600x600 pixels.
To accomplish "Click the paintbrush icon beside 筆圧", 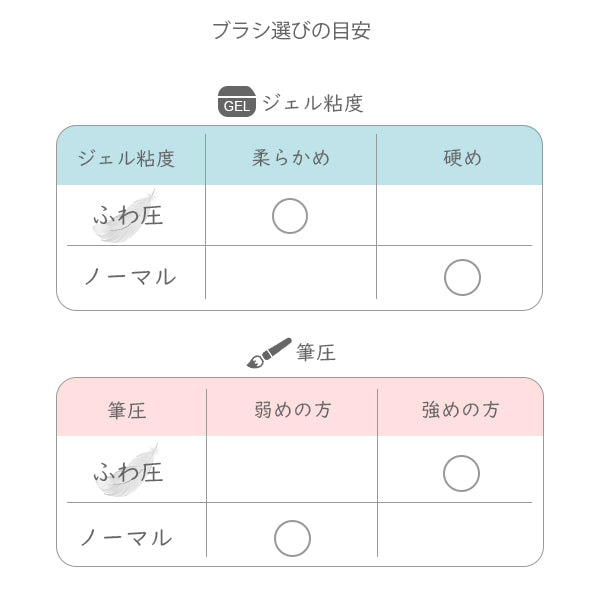I will click(268, 353).
